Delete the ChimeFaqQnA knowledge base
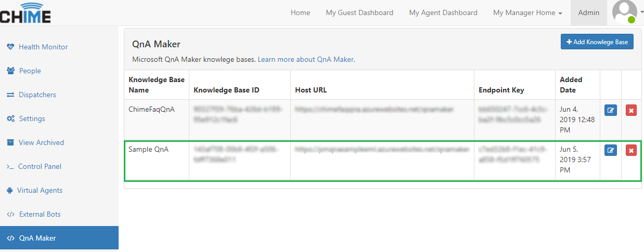 631,110
